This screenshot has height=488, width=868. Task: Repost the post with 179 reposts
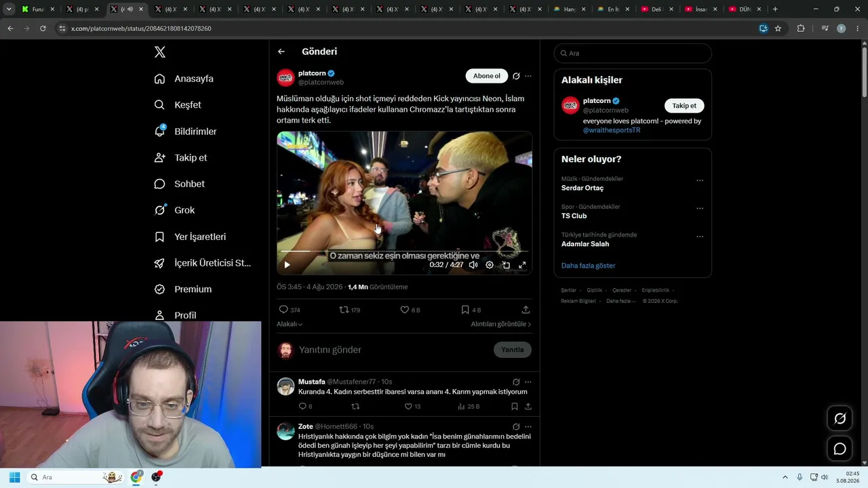(350, 310)
